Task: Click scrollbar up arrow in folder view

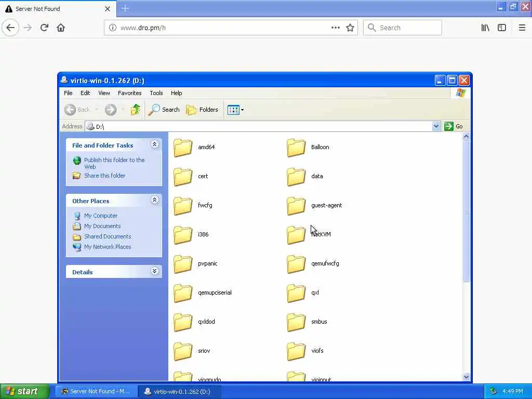Action: coord(466,137)
